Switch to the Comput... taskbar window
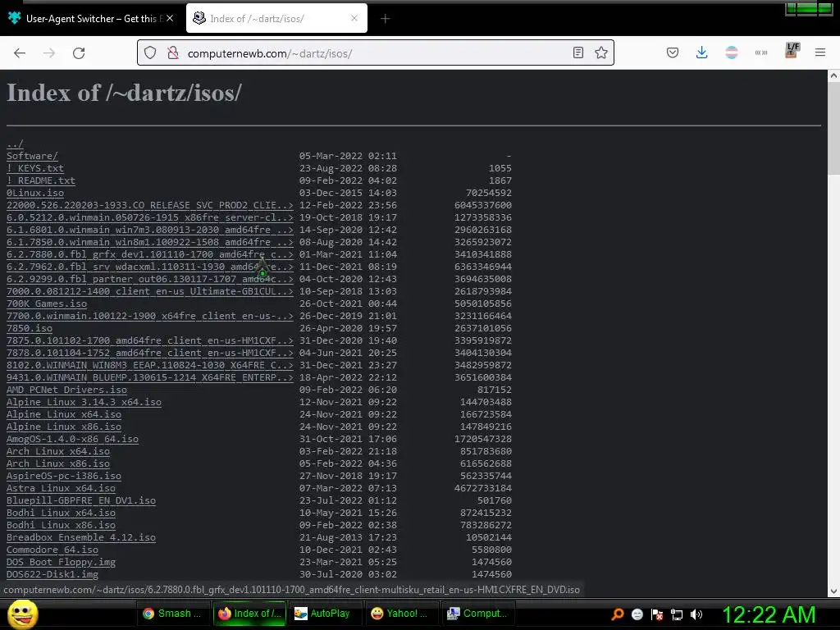This screenshot has height=630, width=840. tap(478, 614)
